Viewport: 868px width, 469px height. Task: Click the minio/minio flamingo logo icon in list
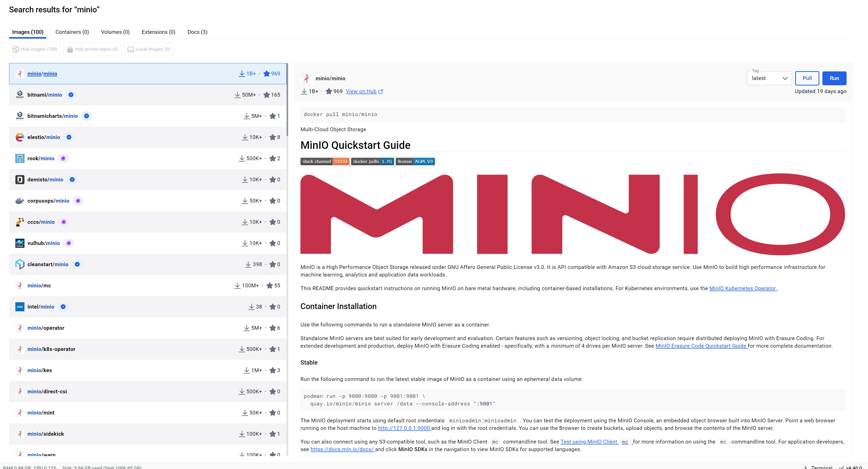[x=20, y=74]
